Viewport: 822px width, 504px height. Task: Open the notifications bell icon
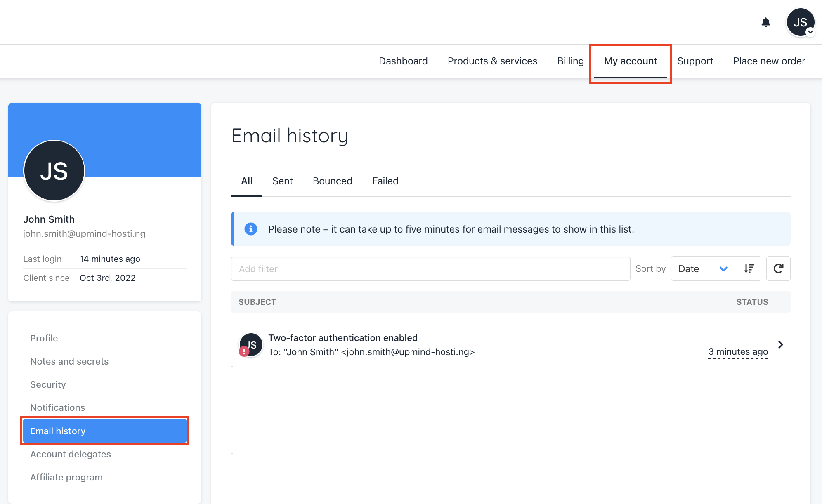(x=765, y=22)
